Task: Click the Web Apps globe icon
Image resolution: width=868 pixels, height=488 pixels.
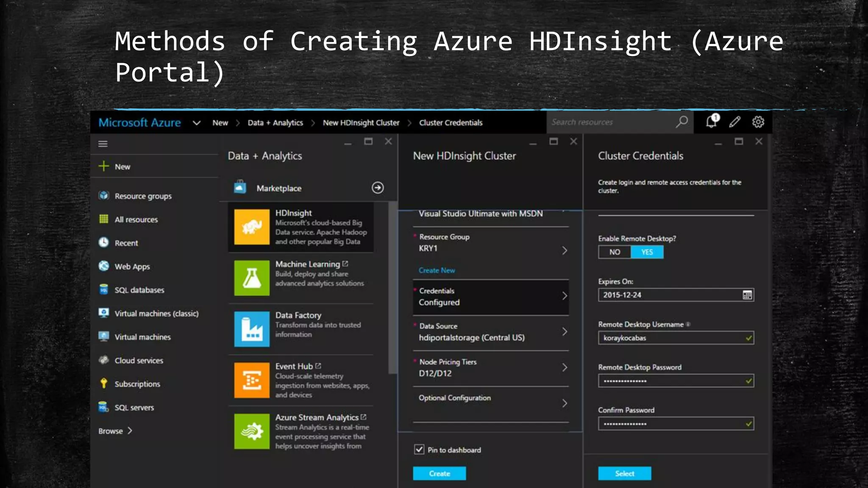Action: pos(103,266)
